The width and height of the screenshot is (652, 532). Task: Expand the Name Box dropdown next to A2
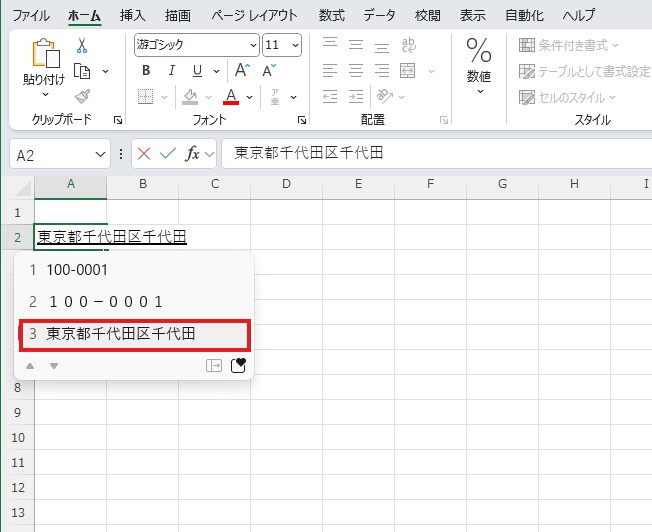click(100, 155)
